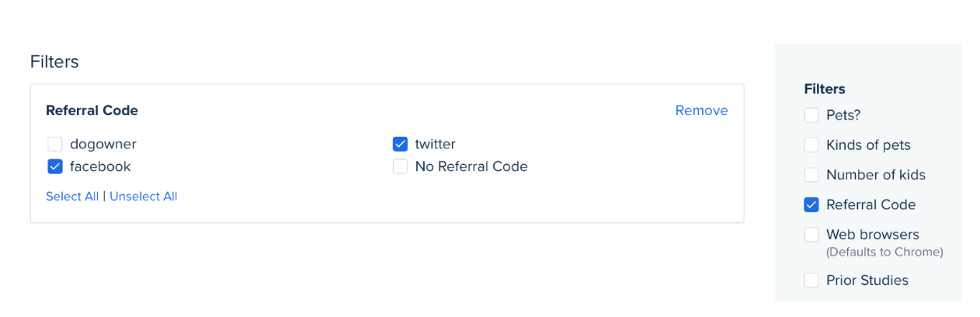Uncheck the facebook referral code checkbox
Screen dimensions: 980x317
(x=55, y=166)
